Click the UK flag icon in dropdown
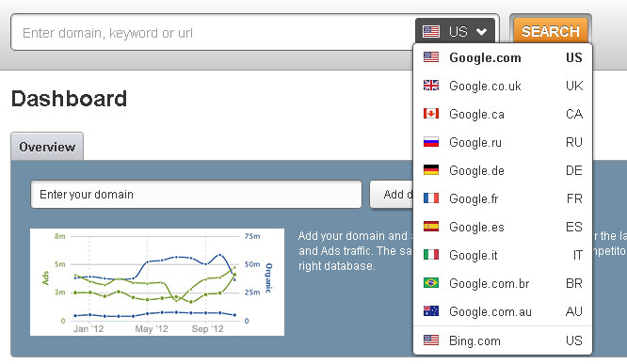 point(431,85)
